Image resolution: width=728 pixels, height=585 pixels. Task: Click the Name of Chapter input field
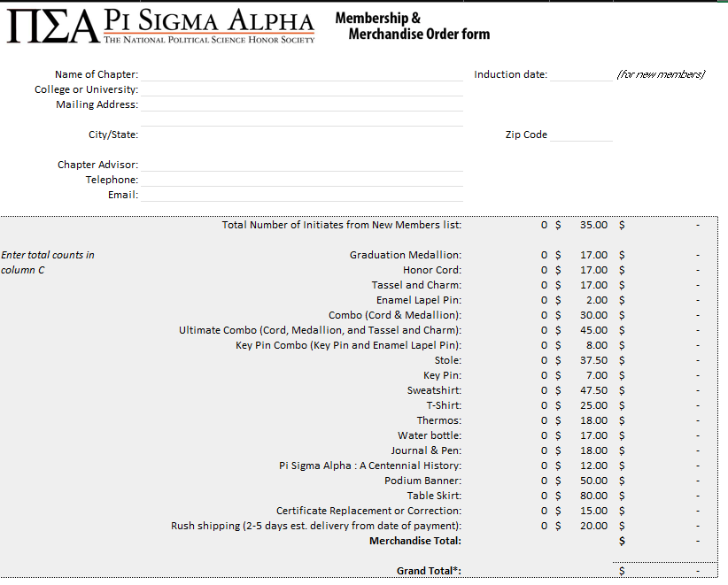pos(302,74)
